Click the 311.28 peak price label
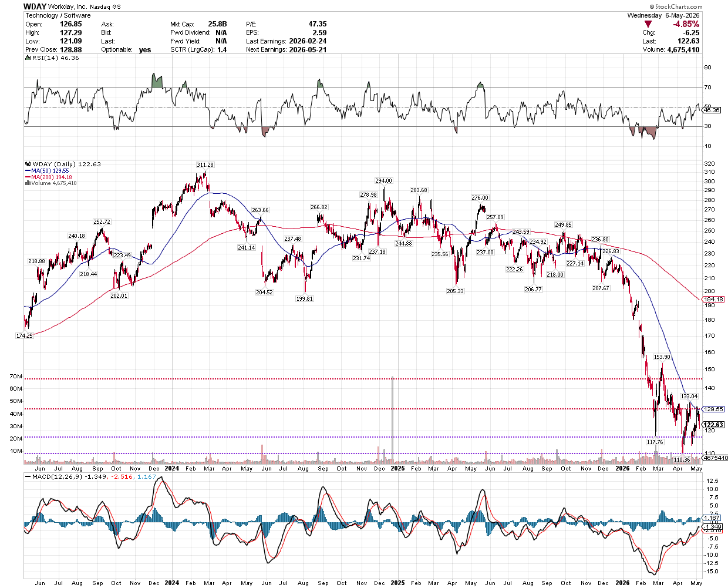This screenshot has width=728, height=588. 205,165
